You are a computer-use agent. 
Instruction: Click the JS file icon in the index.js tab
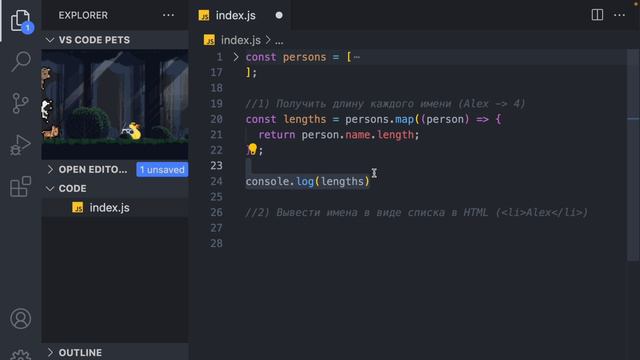coord(204,16)
